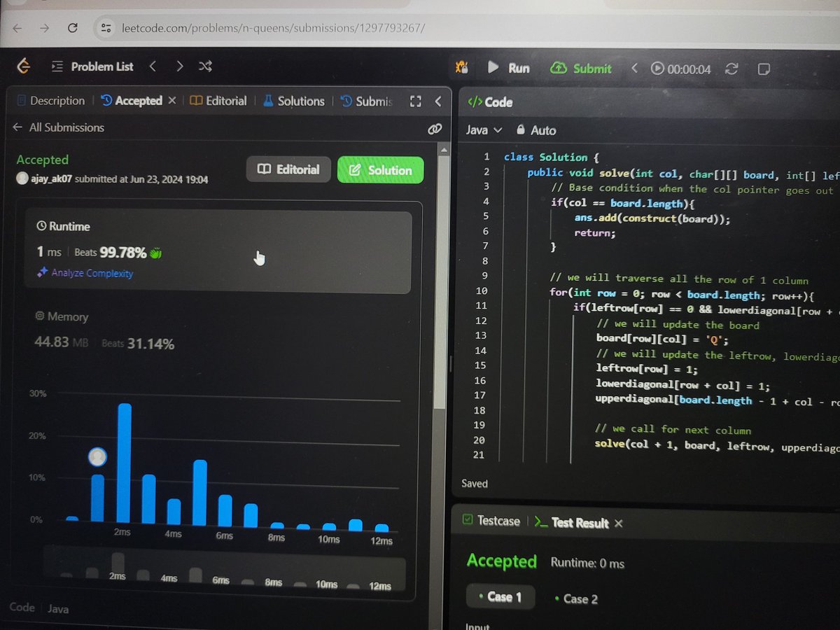Select Case 1
The height and width of the screenshot is (630, 840).
(500, 597)
